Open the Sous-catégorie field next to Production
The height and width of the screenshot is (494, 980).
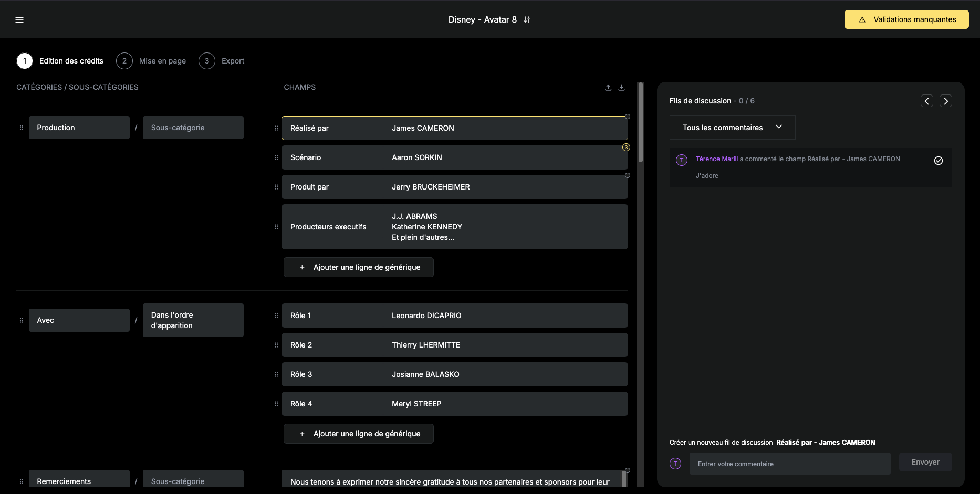coord(193,128)
